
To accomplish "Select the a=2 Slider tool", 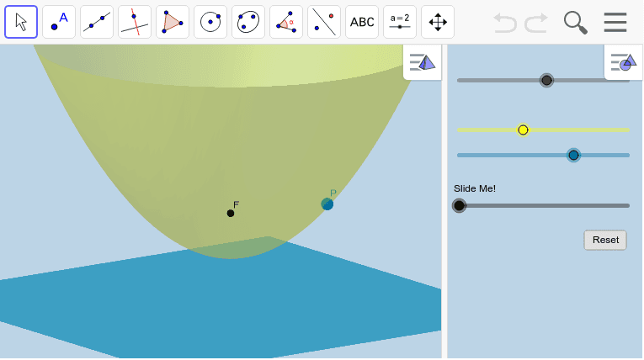I will click(x=400, y=22).
